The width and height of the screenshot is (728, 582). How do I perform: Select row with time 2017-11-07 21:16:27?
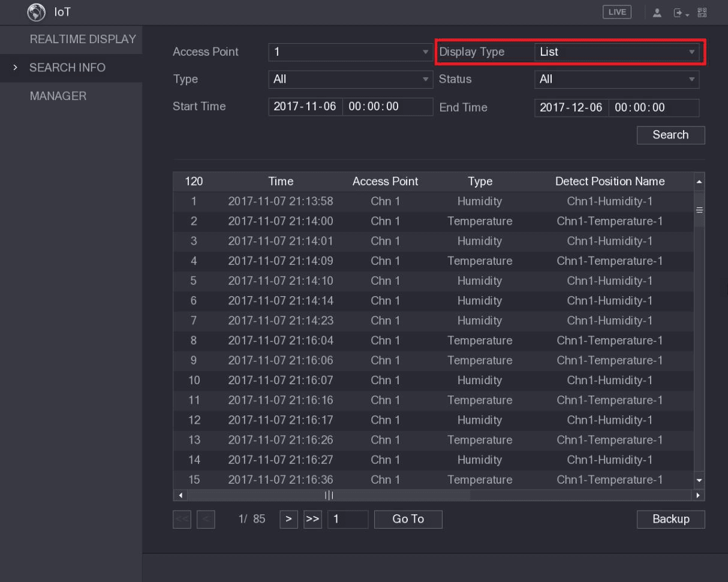click(434, 460)
